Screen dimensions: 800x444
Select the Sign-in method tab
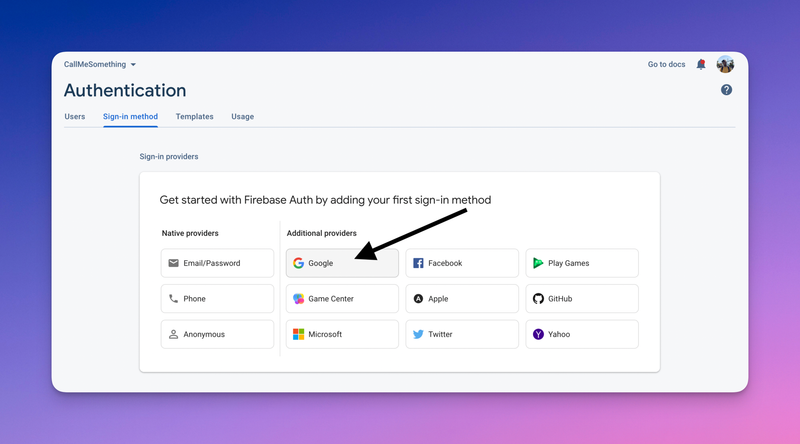130,116
